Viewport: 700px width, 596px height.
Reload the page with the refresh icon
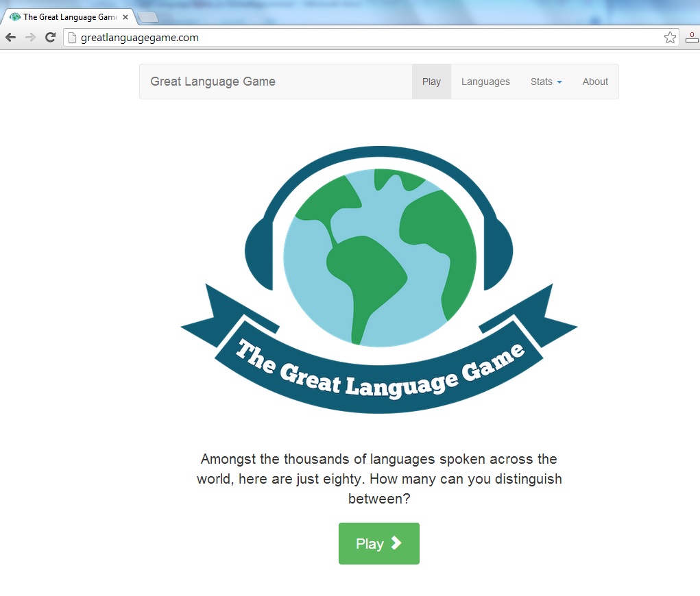pos(51,38)
